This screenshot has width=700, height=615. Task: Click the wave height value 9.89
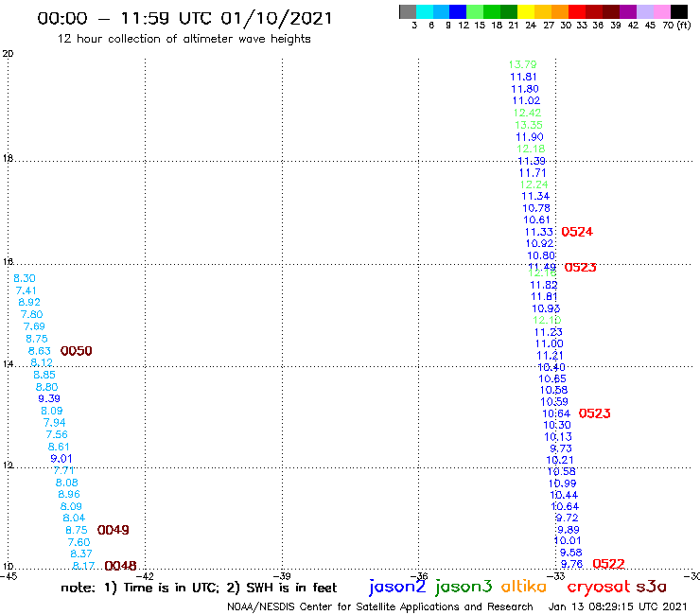coord(569,530)
